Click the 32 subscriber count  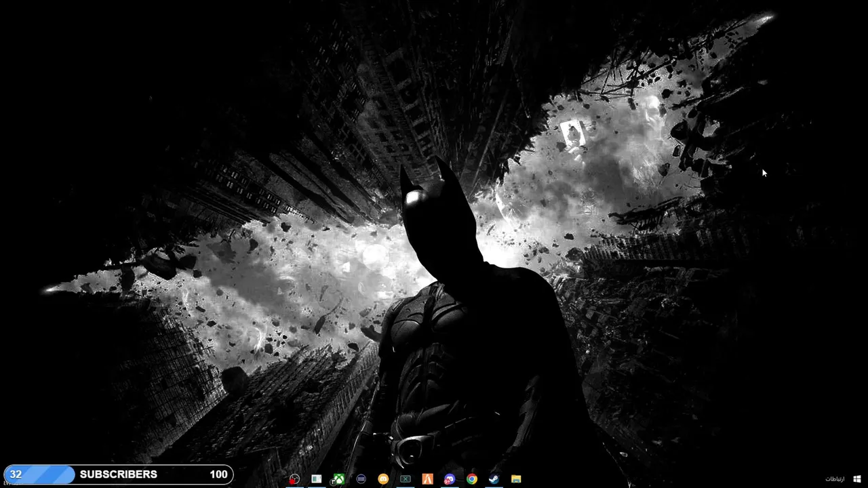coord(16,474)
